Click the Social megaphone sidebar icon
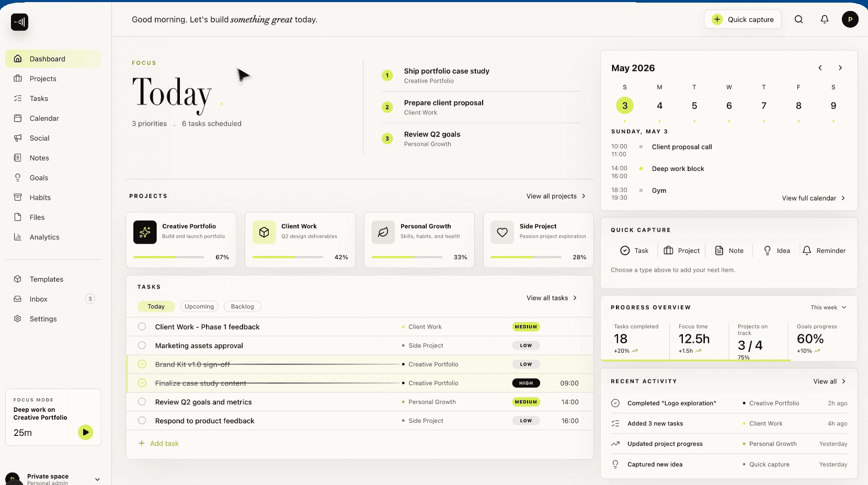The image size is (868, 485). point(18,138)
